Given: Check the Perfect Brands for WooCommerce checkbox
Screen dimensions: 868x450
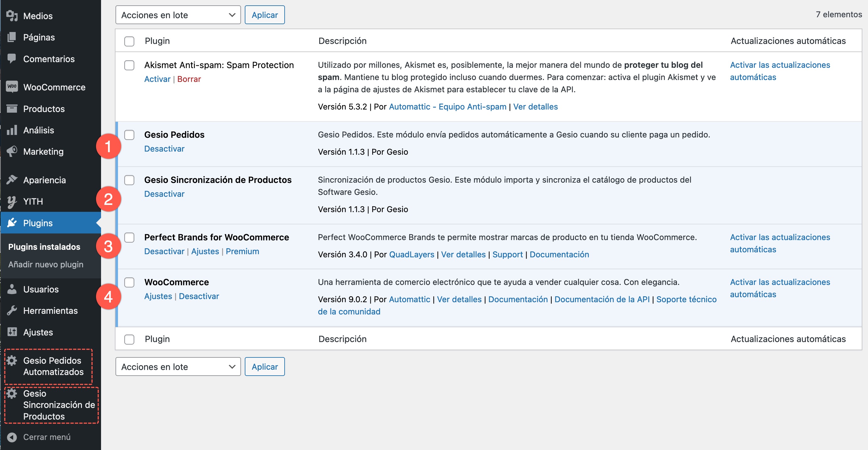Looking at the screenshot, I should tap(129, 237).
